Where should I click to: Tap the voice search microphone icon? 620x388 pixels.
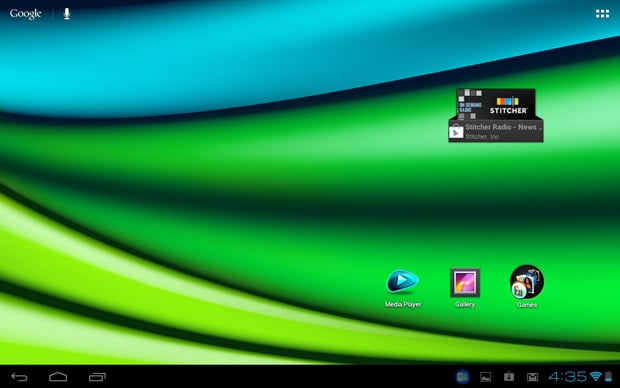67,13
